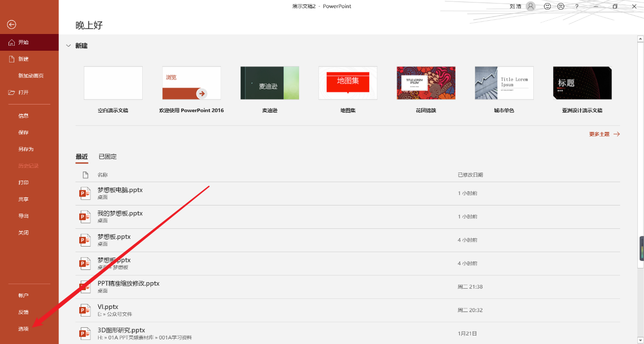Choose 关闭 in the sidebar
The image size is (644, 344).
coord(29,233)
